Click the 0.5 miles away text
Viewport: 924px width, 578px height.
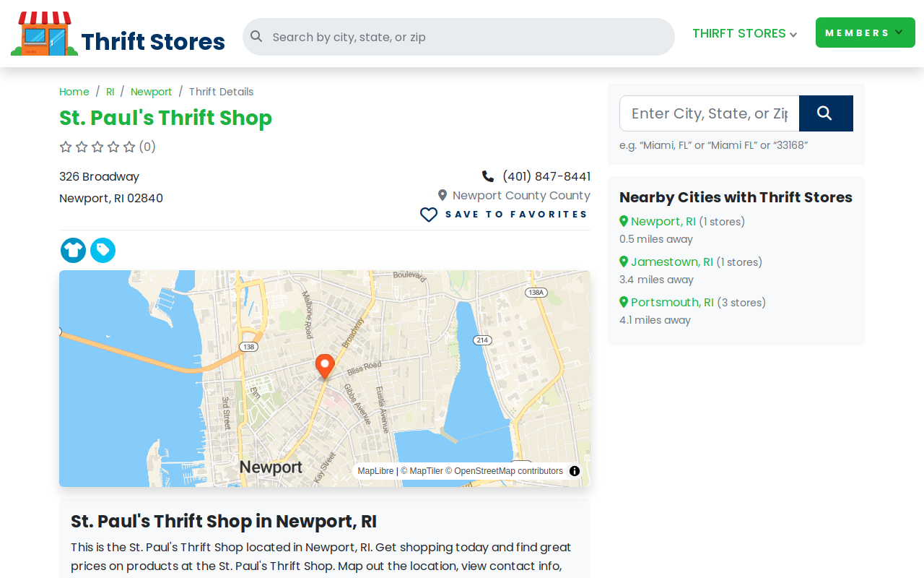(x=656, y=239)
